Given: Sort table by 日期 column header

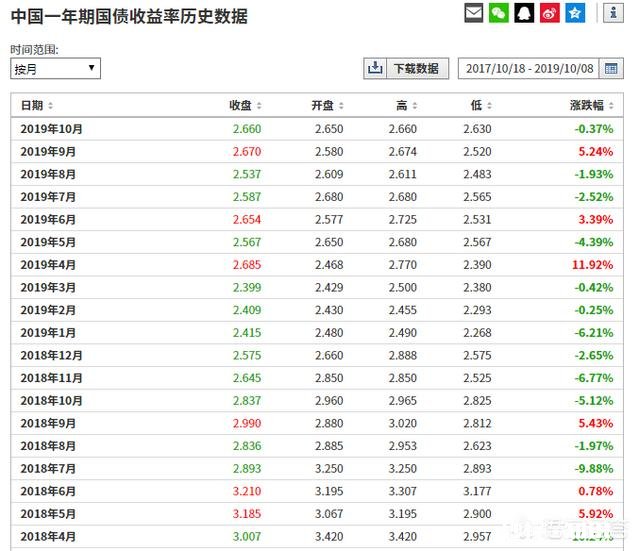Looking at the screenshot, I should point(37,106).
